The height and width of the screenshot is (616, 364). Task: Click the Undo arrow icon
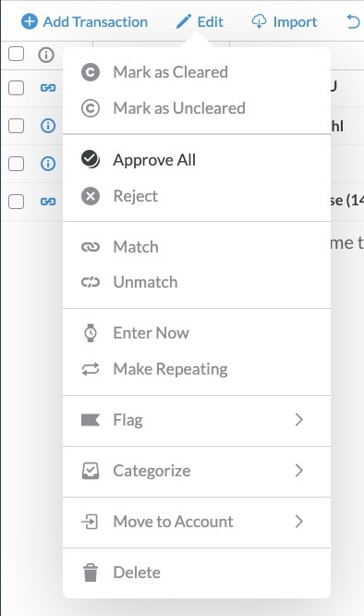click(353, 21)
